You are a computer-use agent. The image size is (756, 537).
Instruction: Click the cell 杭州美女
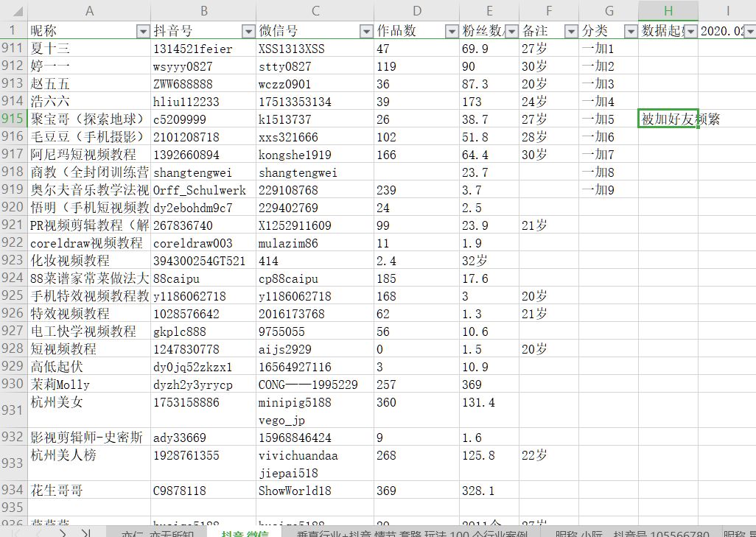89,411
